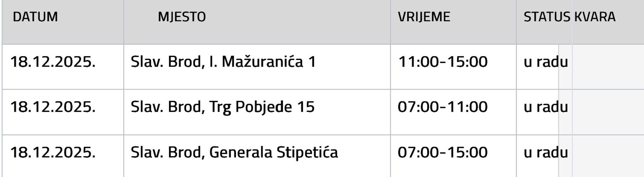Select the date cell in the Generala Stipetića row
The image size is (644, 177).
click(x=53, y=152)
